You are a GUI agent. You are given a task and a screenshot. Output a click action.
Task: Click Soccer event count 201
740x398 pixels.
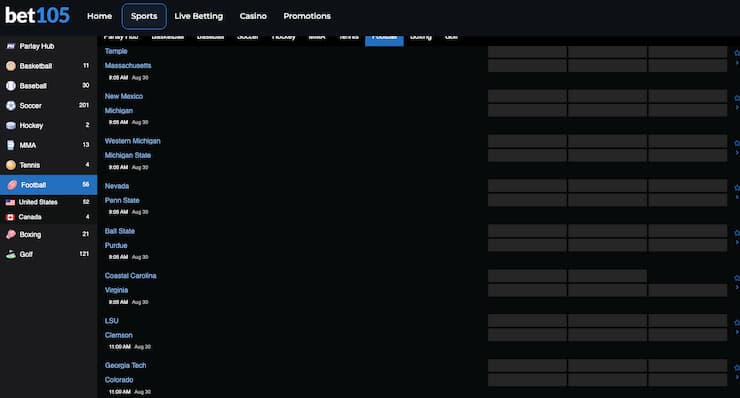tap(84, 105)
